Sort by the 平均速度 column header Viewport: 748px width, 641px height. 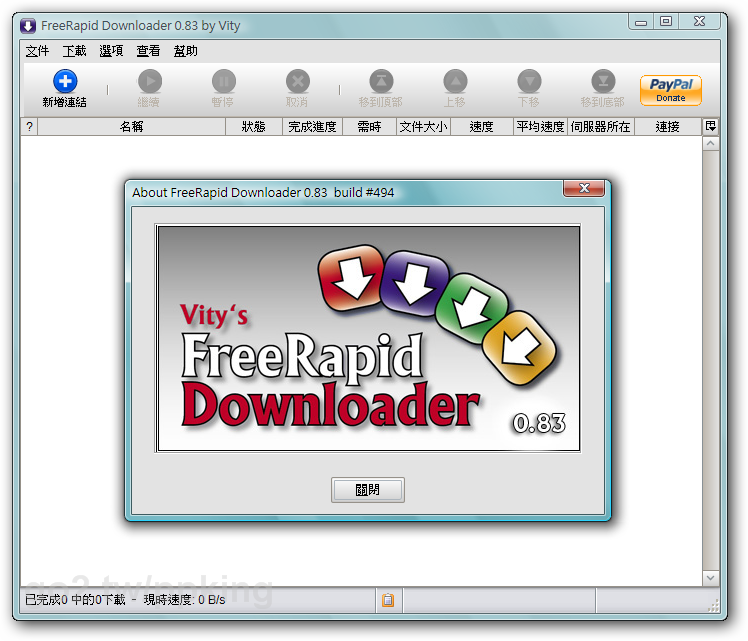point(540,127)
